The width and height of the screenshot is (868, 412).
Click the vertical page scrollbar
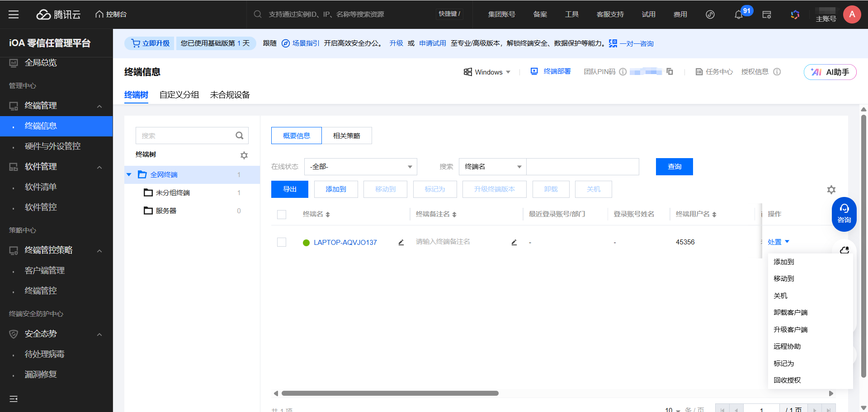[863, 246]
